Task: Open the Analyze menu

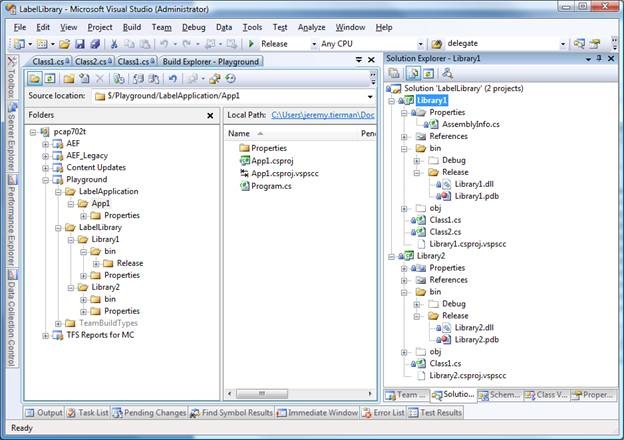Action: (x=312, y=27)
